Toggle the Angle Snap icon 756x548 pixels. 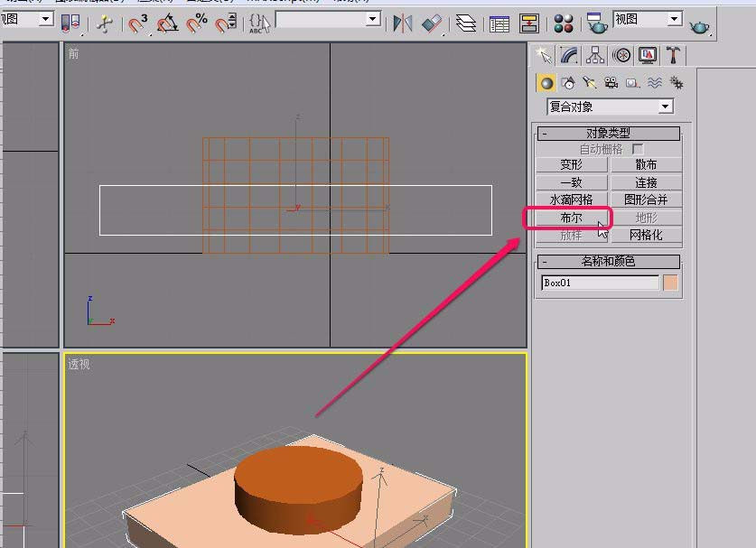click(x=167, y=23)
